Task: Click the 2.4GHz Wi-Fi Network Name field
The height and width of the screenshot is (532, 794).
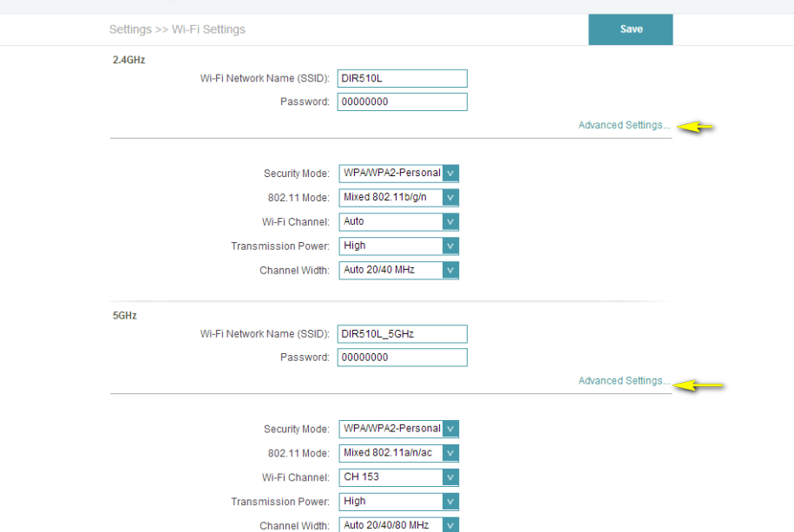Action: 402,78
